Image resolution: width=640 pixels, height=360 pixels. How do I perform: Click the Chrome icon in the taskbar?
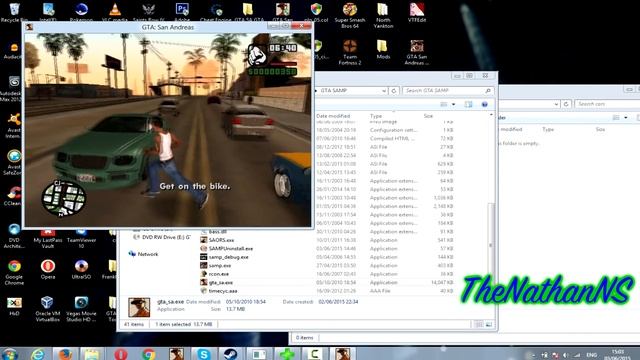click(148, 354)
